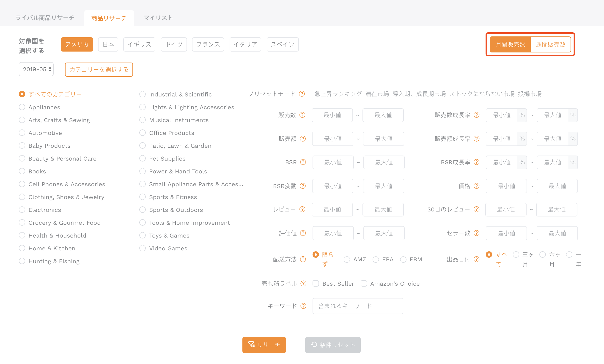This screenshot has width=604, height=364.
Task: Click the help icon beside BSR label
Action: 303,162
